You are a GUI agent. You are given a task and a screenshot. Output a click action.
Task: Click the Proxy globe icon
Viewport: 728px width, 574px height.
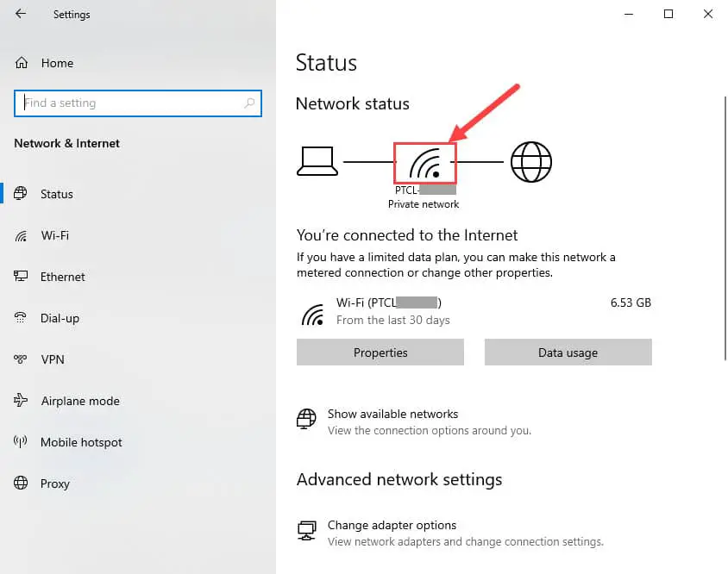coord(21,483)
